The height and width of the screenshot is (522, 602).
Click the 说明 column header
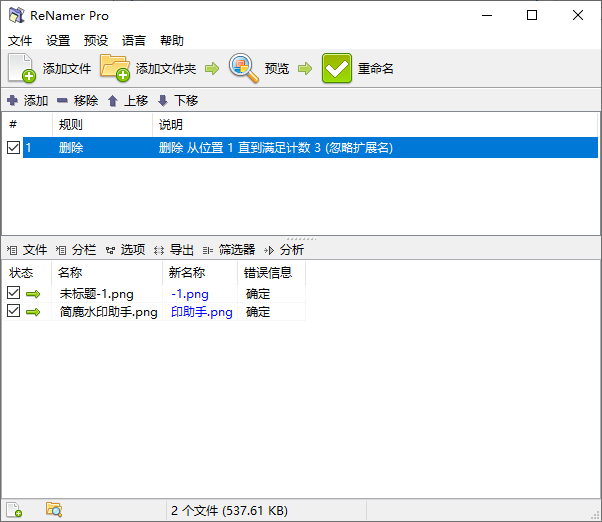171,125
